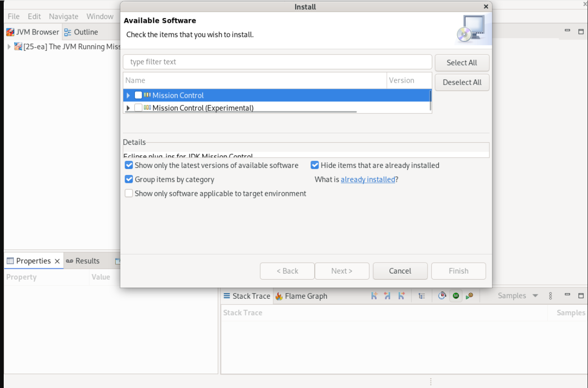Open the already installed link

pyautogui.click(x=368, y=180)
